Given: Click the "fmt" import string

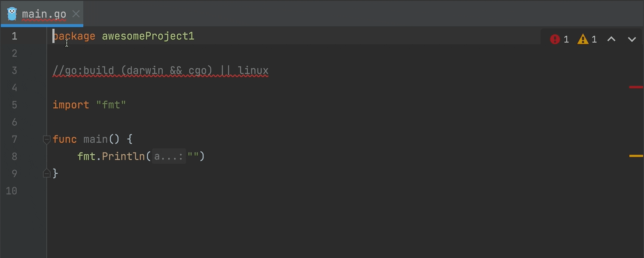Looking at the screenshot, I should point(111,105).
